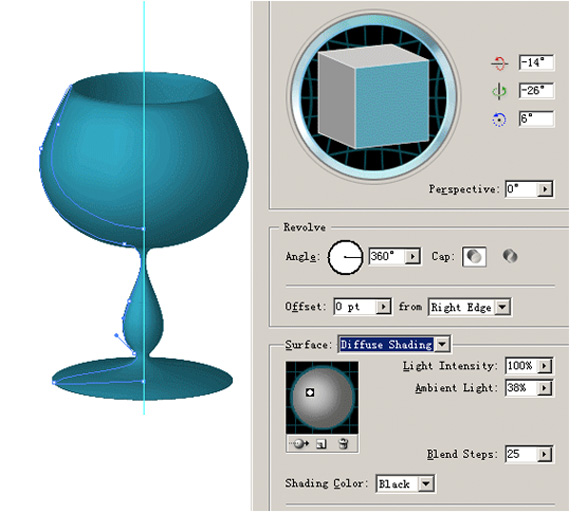Open the Revolve Angle value arrow
587x514 pixels.
coord(413,257)
